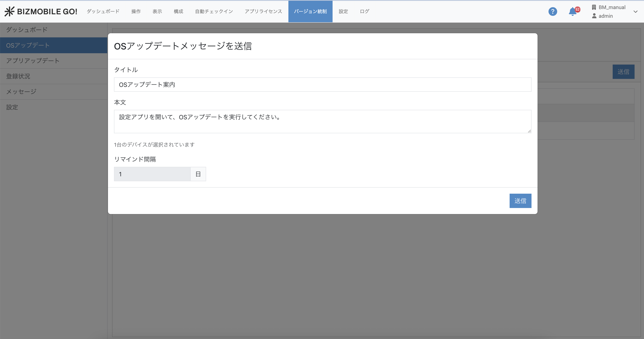Open the ログ top menu
Image resolution: width=644 pixels, height=339 pixels.
[364, 12]
